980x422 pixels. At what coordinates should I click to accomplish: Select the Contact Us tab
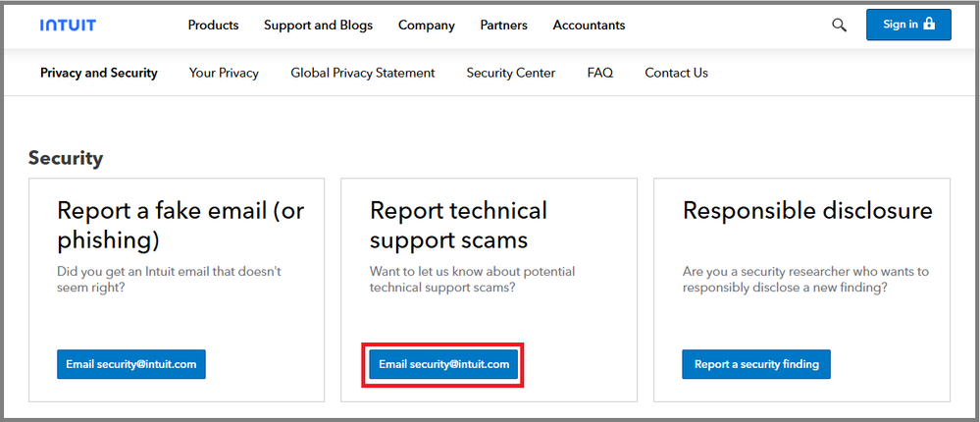(x=676, y=73)
